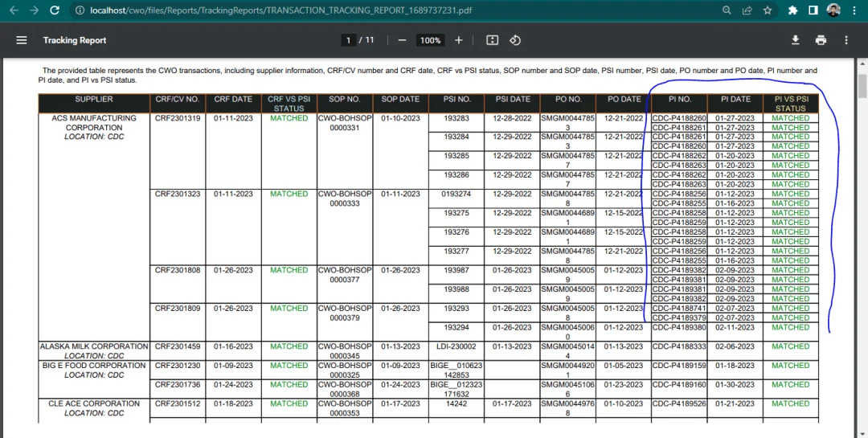Screen dimensions: 868x438
Task: Click scrollbar up arrow
Action: [863, 63]
